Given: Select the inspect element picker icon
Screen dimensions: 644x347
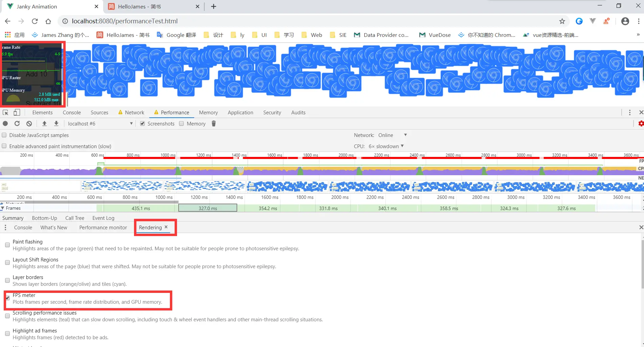Looking at the screenshot, I should [5, 113].
